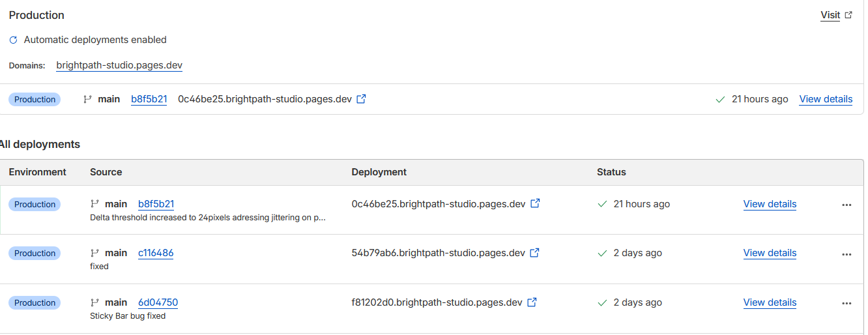Image resolution: width=868 pixels, height=335 pixels.
Task: Click the branch icon in the c116486 row
Action: [94, 253]
